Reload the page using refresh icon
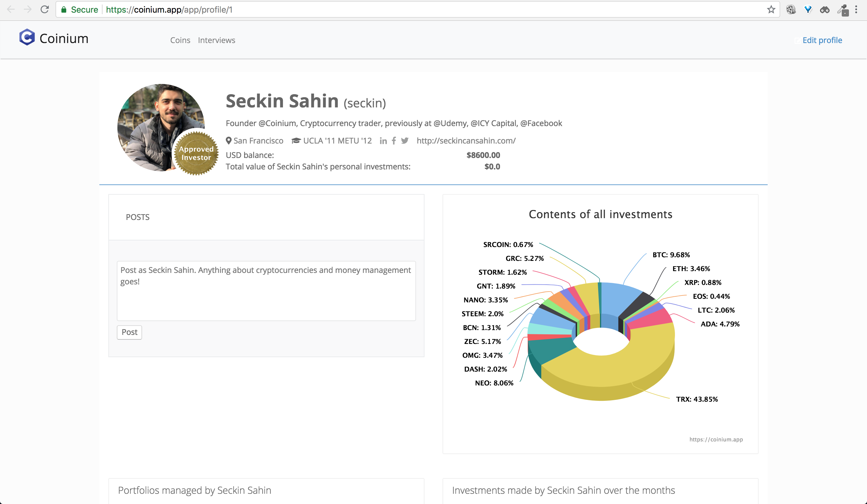 45,10
